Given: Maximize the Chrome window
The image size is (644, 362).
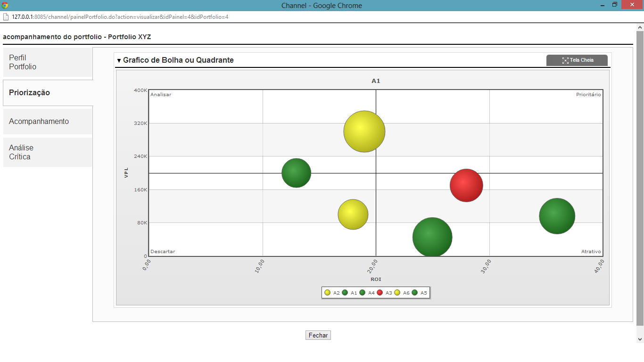Looking at the screenshot, I should pos(615,5).
